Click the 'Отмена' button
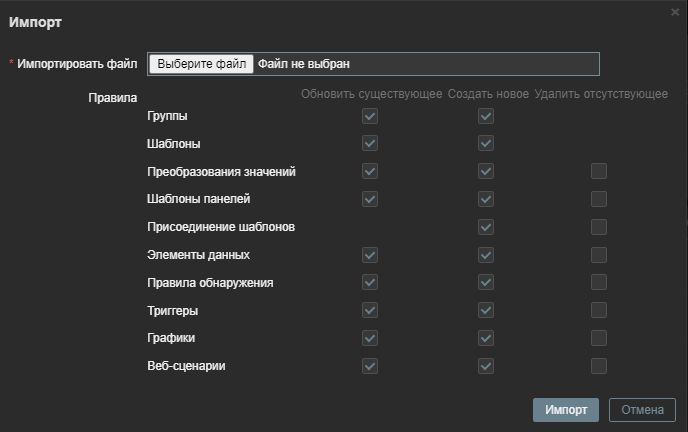 click(x=642, y=410)
